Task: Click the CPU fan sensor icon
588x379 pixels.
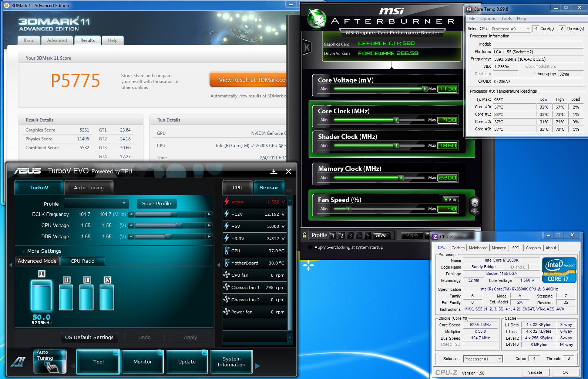Action: (x=226, y=275)
